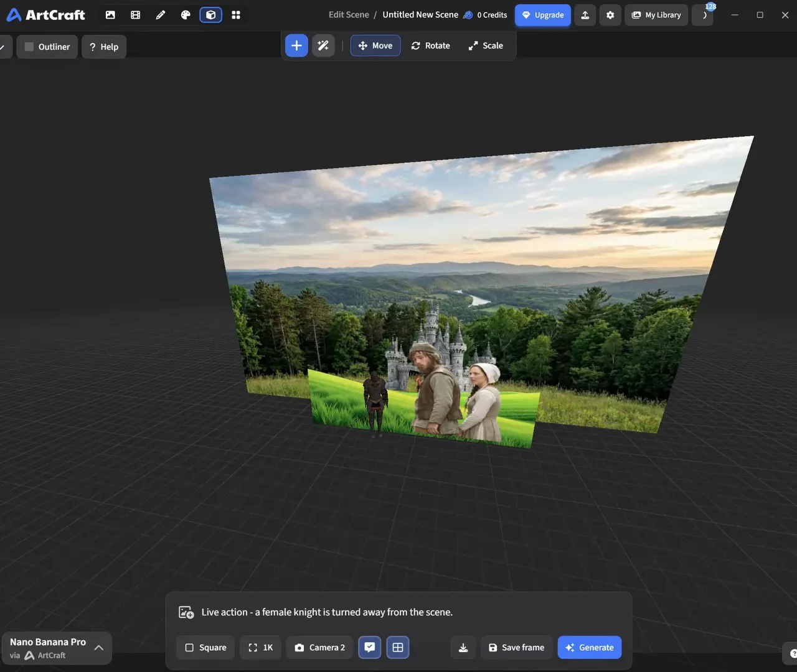Open the Square aspect ratio dropdown

click(205, 648)
